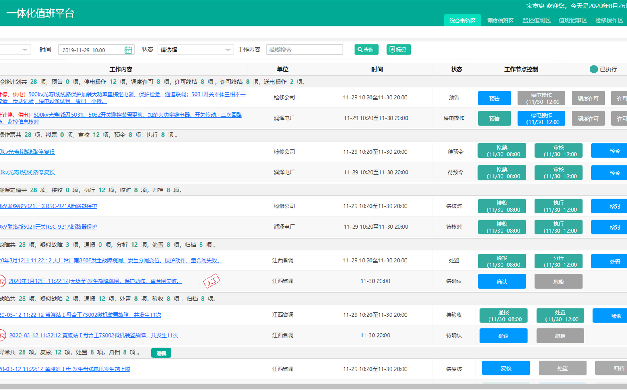Open the sixth table row's work link
The image size is (627, 390).
48,227
